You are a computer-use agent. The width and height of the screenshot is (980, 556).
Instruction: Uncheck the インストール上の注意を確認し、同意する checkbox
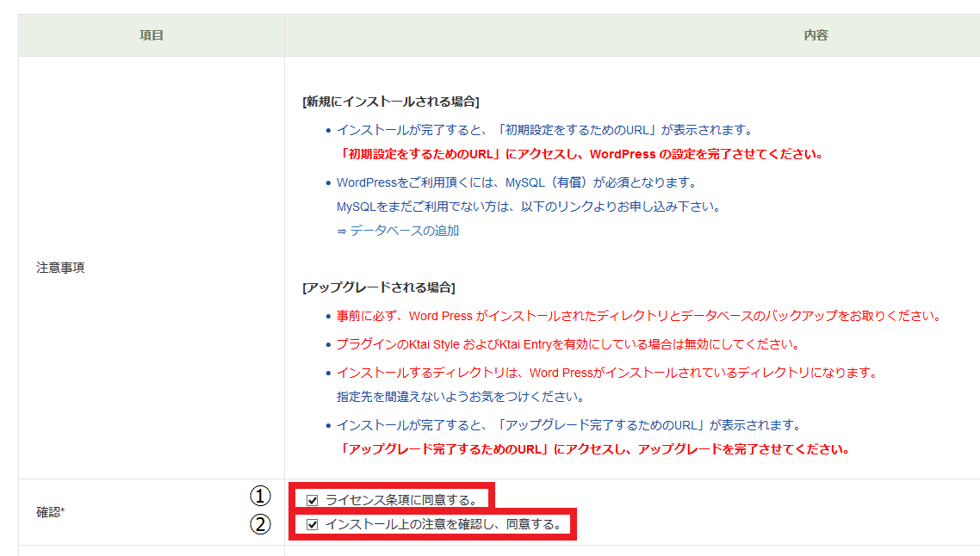(313, 524)
